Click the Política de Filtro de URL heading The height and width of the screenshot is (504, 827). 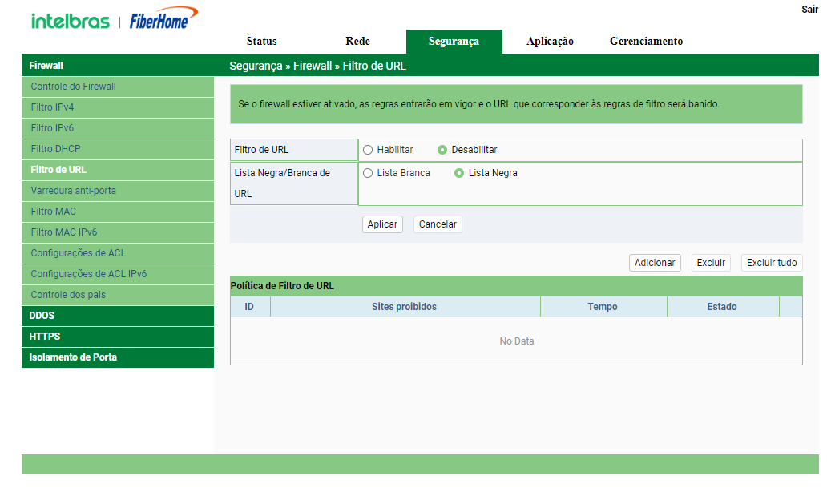[282, 286]
